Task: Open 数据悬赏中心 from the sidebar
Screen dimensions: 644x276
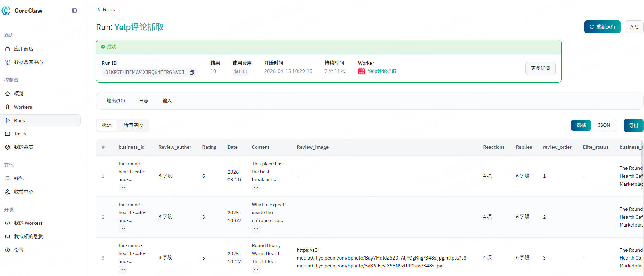Action: (28, 62)
